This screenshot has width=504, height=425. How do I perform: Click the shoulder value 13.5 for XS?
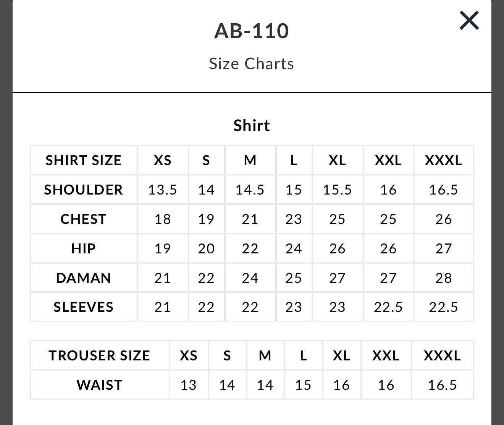click(x=163, y=190)
